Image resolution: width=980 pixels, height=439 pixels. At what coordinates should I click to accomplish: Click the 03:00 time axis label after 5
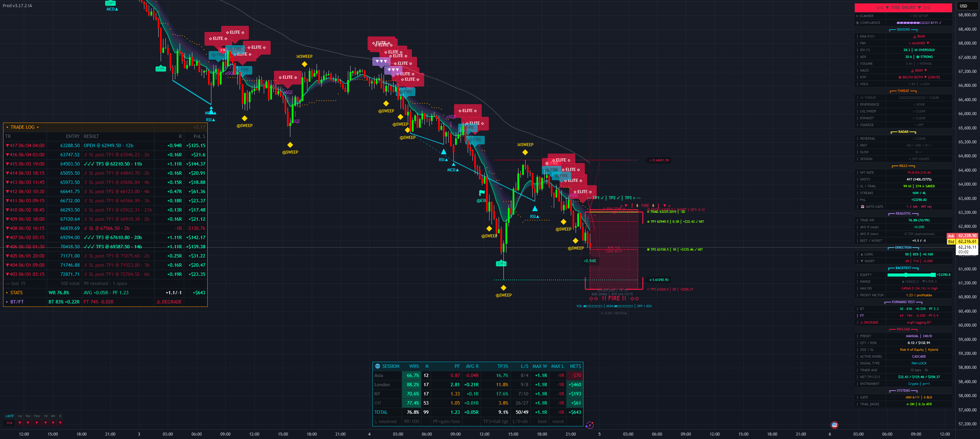click(628, 434)
